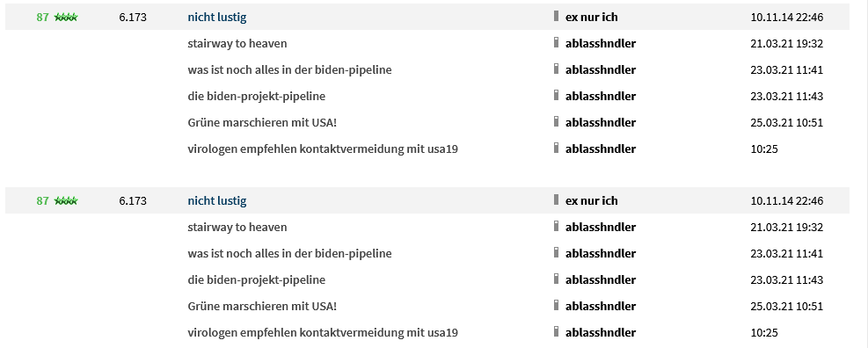868x348 pixels.
Task: Open upper 'virologen empfehlen kontaktvermeidung mit usa19' post
Action: coord(323,149)
